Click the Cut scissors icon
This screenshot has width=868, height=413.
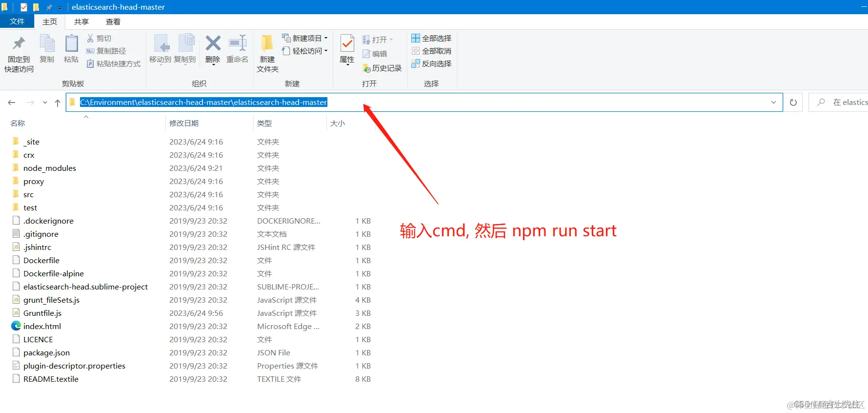(90, 38)
